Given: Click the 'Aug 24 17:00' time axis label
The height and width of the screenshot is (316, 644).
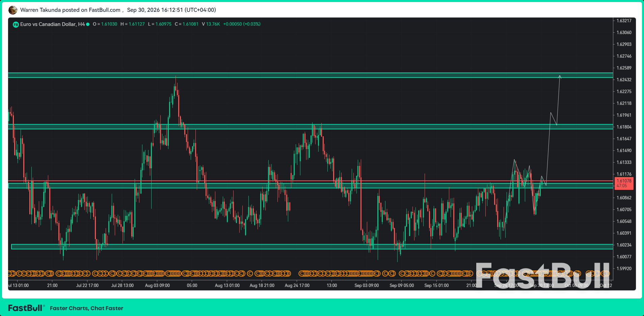Looking at the screenshot, I should (x=297, y=285).
